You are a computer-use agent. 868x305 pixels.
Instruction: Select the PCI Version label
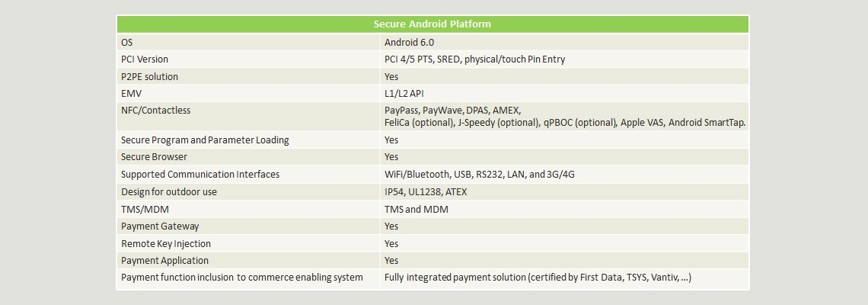tap(145, 59)
